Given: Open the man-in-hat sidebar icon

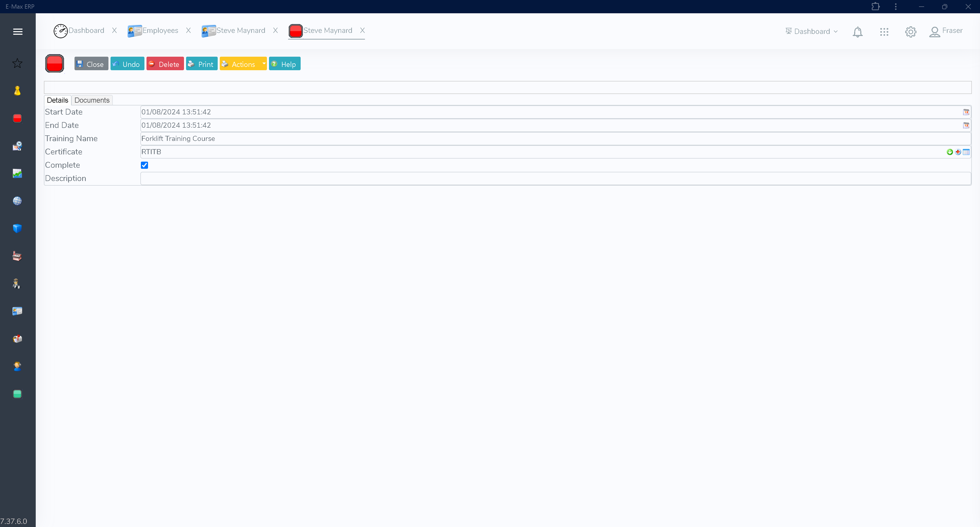Looking at the screenshot, I should click(x=16, y=283).
